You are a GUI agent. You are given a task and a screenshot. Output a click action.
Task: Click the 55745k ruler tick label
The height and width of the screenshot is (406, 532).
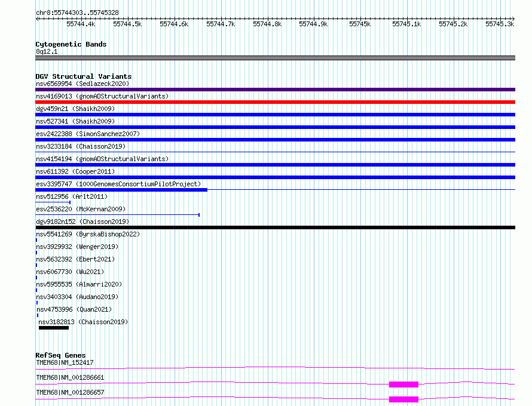point(360,24)
